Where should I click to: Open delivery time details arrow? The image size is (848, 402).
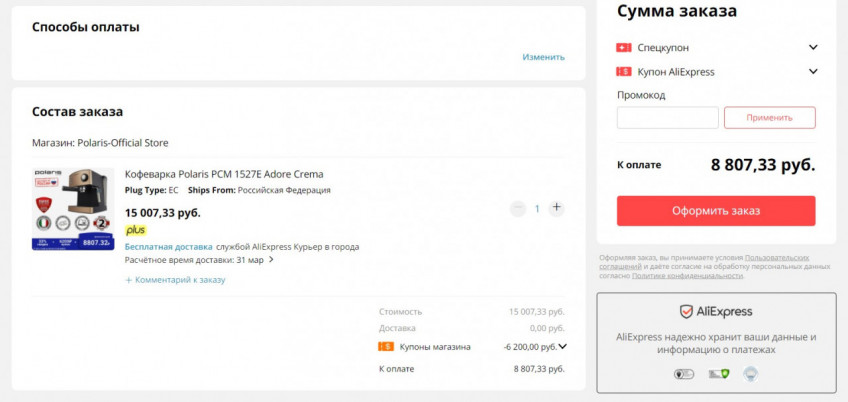[271, 260]
